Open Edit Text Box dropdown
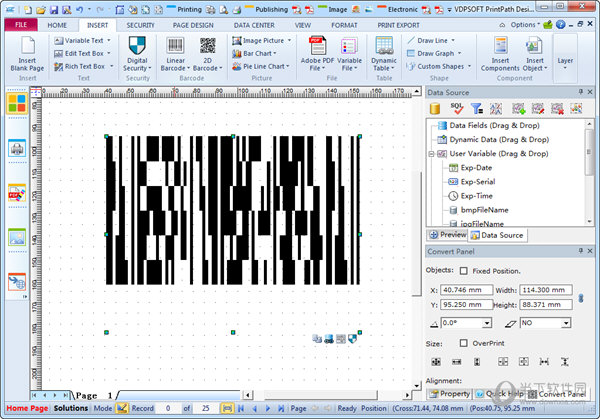 pos(109,53)
